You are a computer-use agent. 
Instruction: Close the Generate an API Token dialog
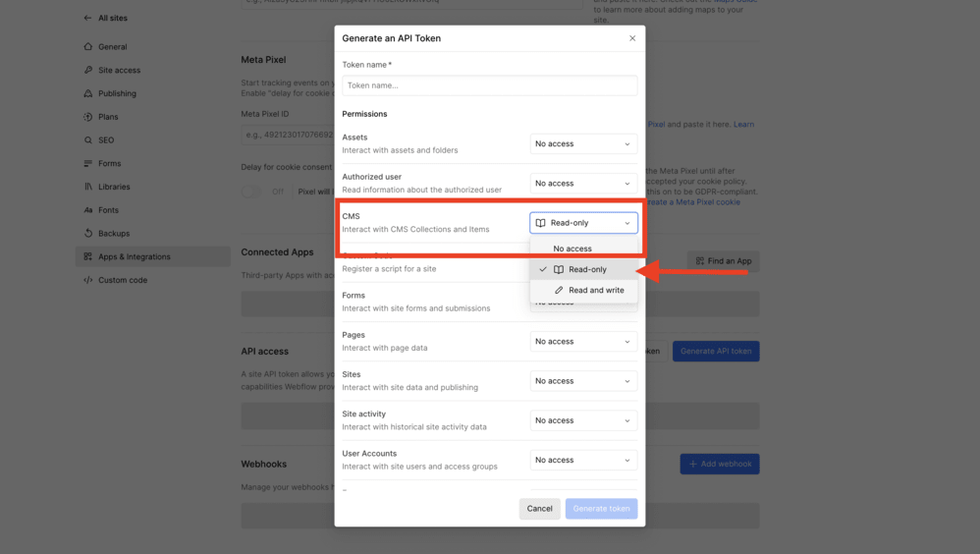pyautogui.click(x=632, y=38)
